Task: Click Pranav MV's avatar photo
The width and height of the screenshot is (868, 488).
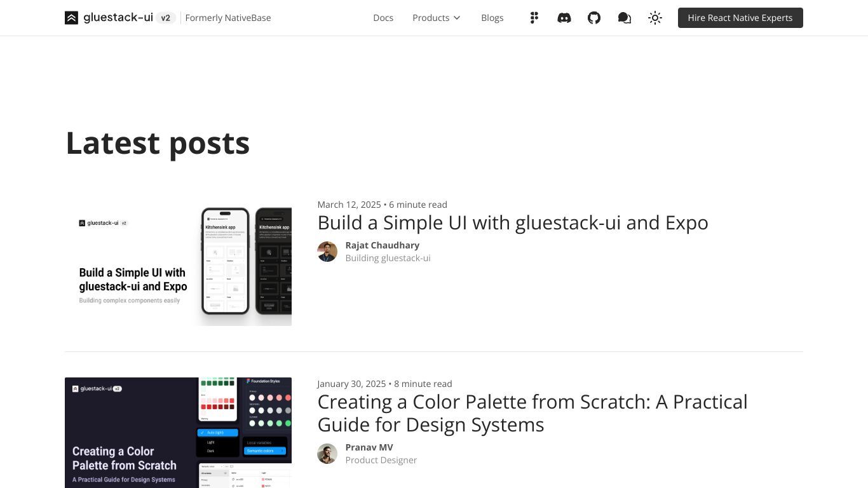Action: coord(327,454)
